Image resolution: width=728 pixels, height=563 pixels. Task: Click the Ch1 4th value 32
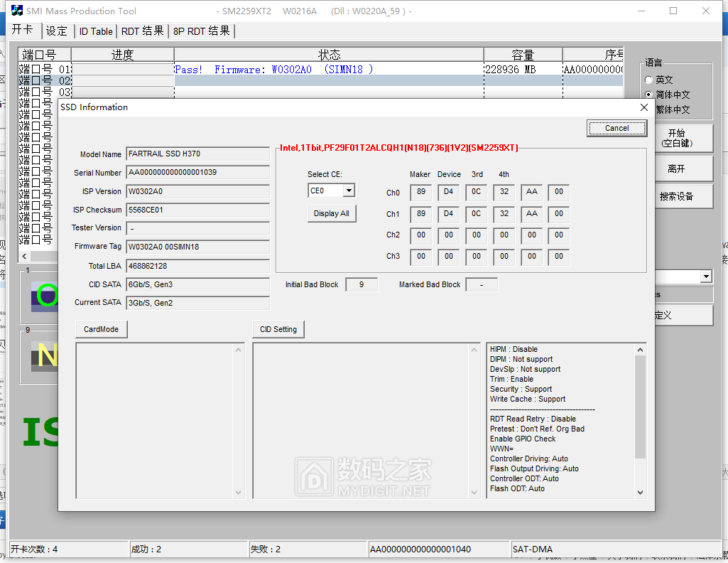pos(504,214)
